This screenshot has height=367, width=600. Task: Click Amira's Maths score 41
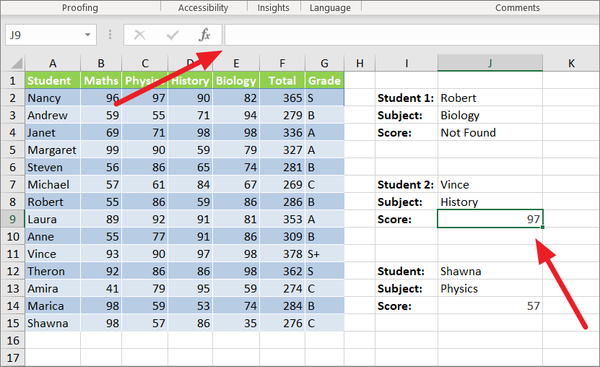point(101,289)
